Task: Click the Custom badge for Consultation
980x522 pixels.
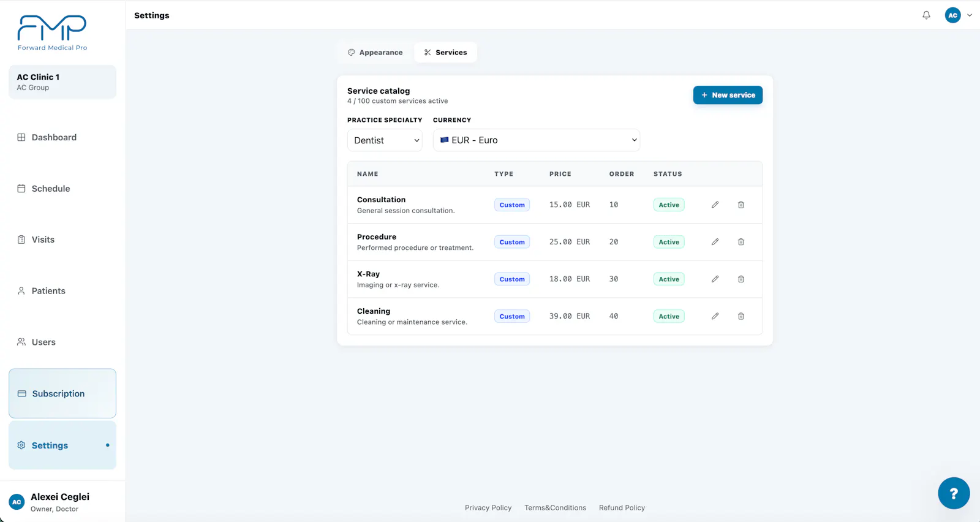Action: click(512, 205)
